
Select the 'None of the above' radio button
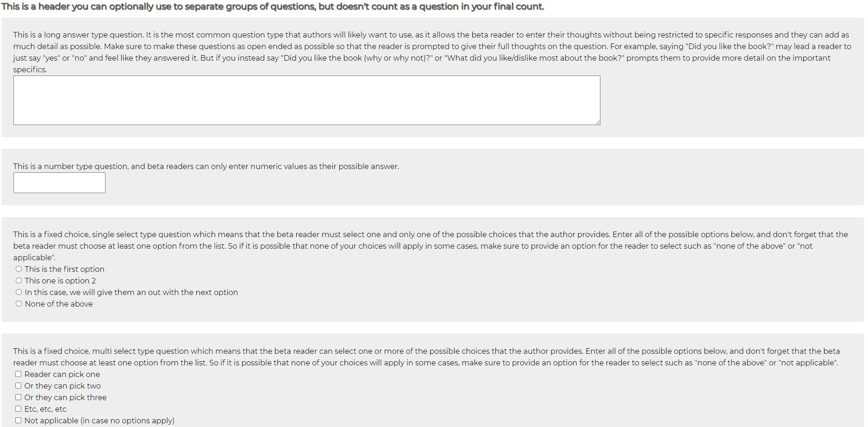pyautogui.click(x=19, y=304)
